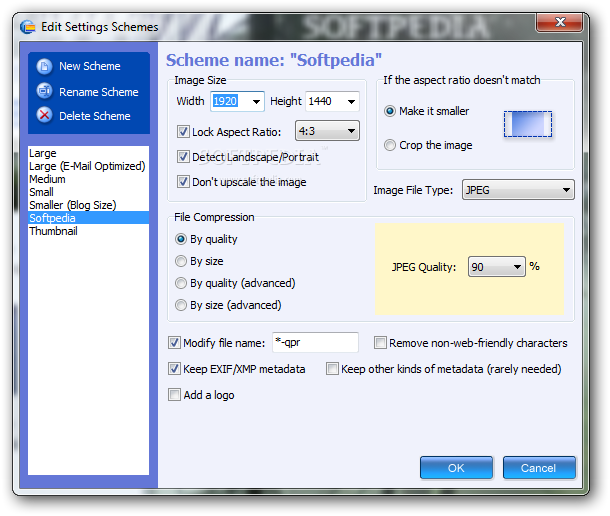The image size is (610, 516).
Task: Select Large (E-Mail Optimized) scheme
Action: point(88,166)
